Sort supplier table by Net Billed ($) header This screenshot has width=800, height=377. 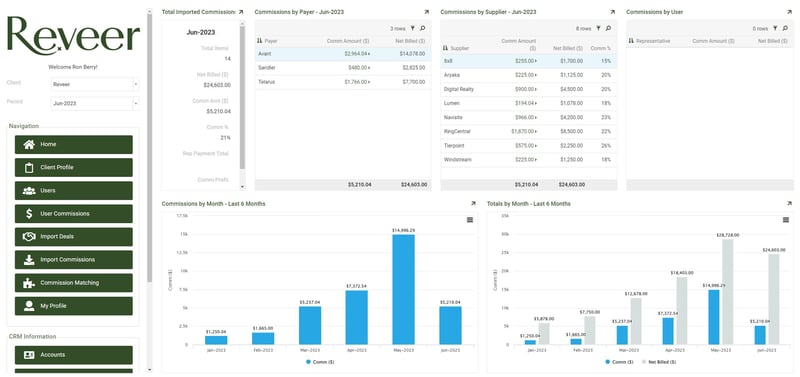[x=568, y=48]
